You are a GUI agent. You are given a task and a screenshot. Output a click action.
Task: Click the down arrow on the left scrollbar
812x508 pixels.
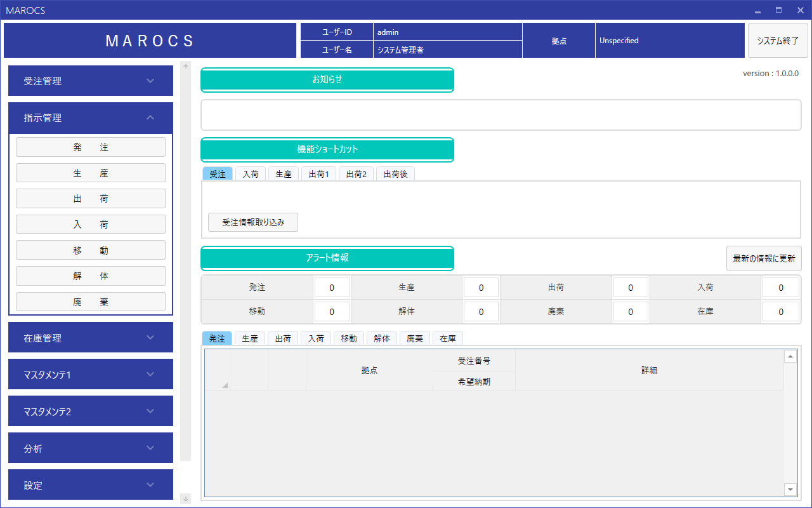click(185, 498)
